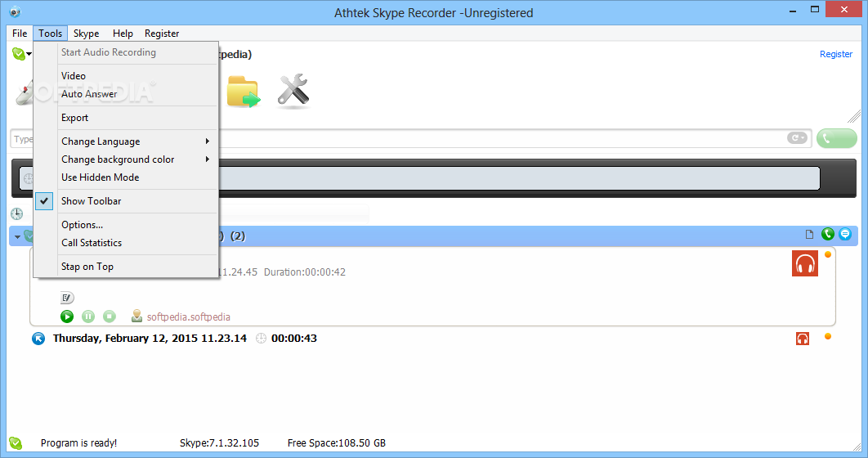Click the (2) recording count
The width and height of the screenshot is (868, 458).
[238, 236]
